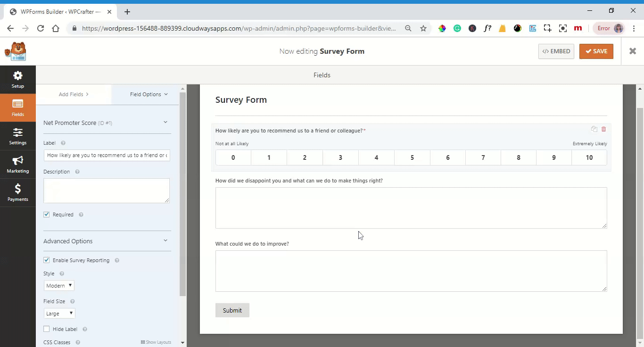The image size is (644, 347).
Task: Open the browser zoom magnifier icon
Action: [x=408, y=28]
